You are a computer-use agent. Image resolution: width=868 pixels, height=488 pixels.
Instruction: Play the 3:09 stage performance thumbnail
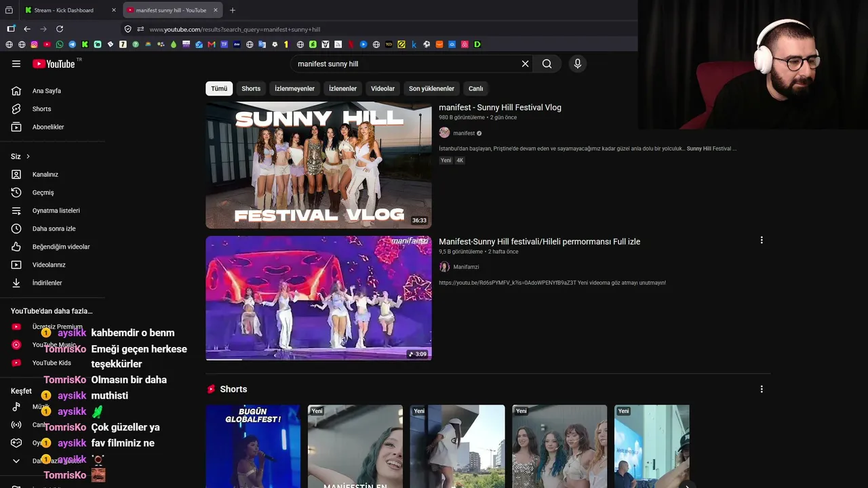coord(319,298)
